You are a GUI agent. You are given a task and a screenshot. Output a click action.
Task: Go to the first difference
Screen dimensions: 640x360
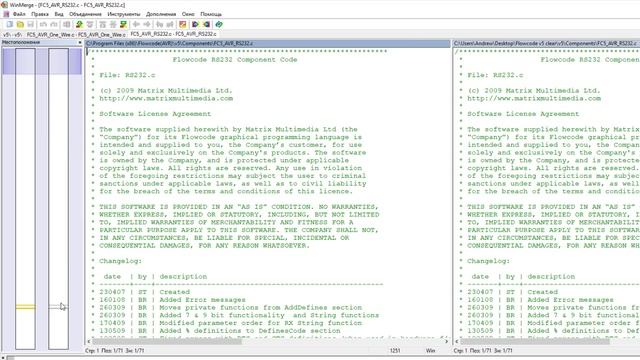[102, 24]
